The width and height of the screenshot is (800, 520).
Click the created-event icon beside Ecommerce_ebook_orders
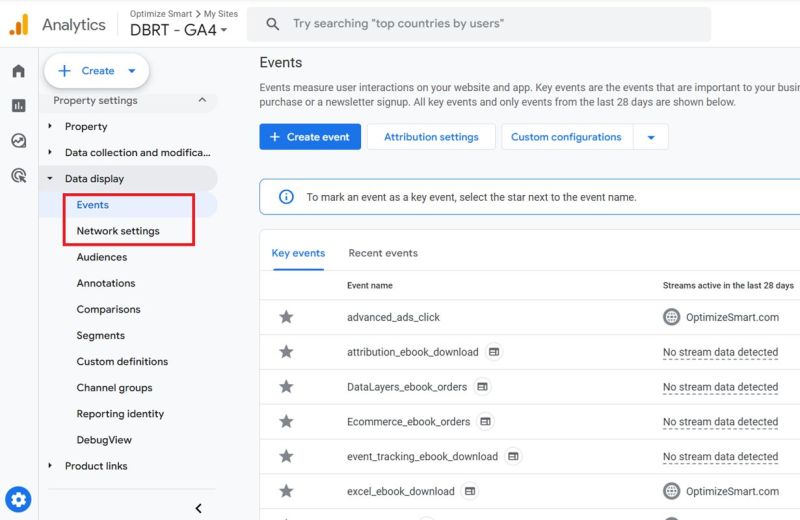(485, 422)
